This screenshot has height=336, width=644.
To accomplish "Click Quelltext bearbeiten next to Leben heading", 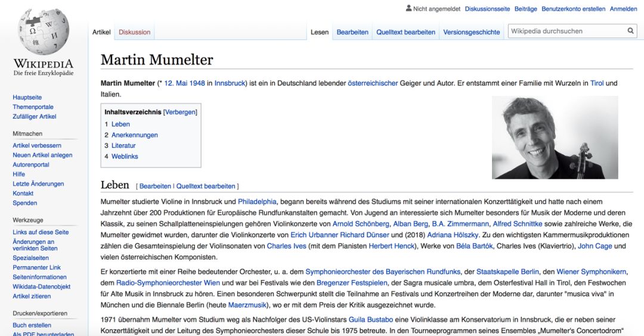I will coord(206,186).
